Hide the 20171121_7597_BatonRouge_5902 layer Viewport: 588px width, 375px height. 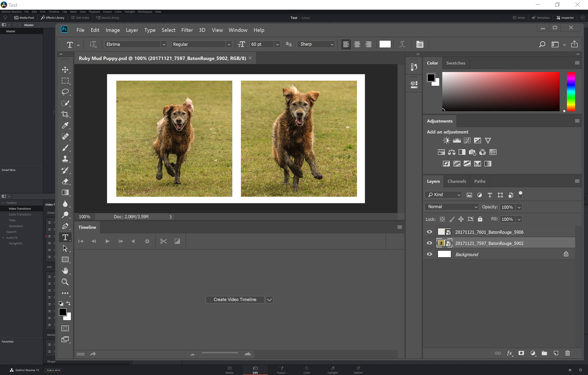pos(429,243)
